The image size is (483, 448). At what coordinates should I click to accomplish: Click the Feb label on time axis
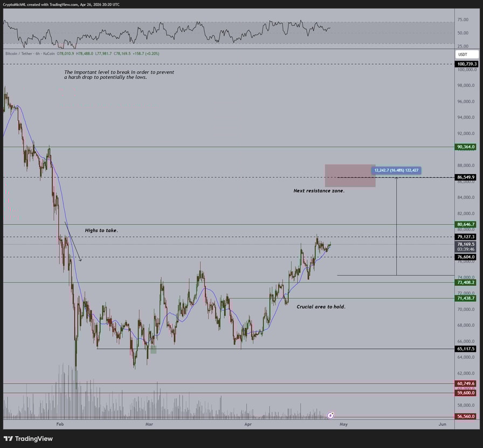point(60,424)
